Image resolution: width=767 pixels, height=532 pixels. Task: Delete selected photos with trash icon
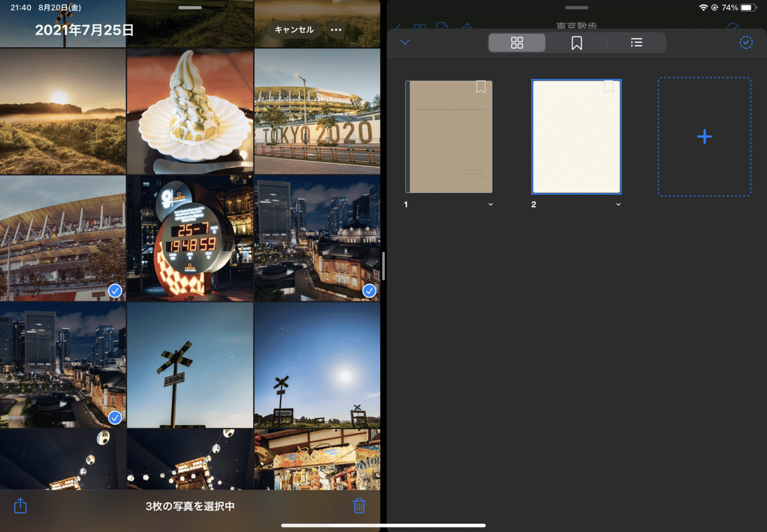pyautogui.click(x=359, y=506)
